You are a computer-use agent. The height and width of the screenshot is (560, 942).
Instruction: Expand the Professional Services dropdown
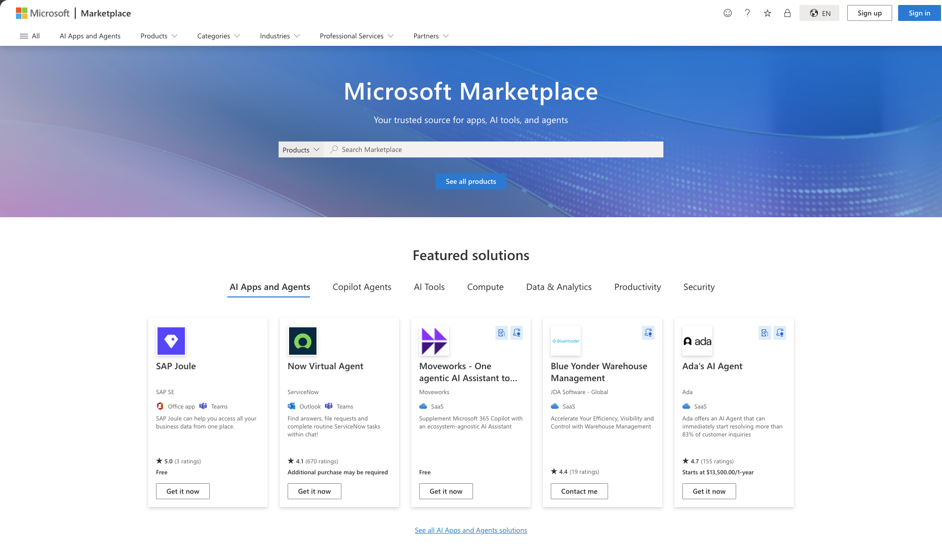pos(357,36)
